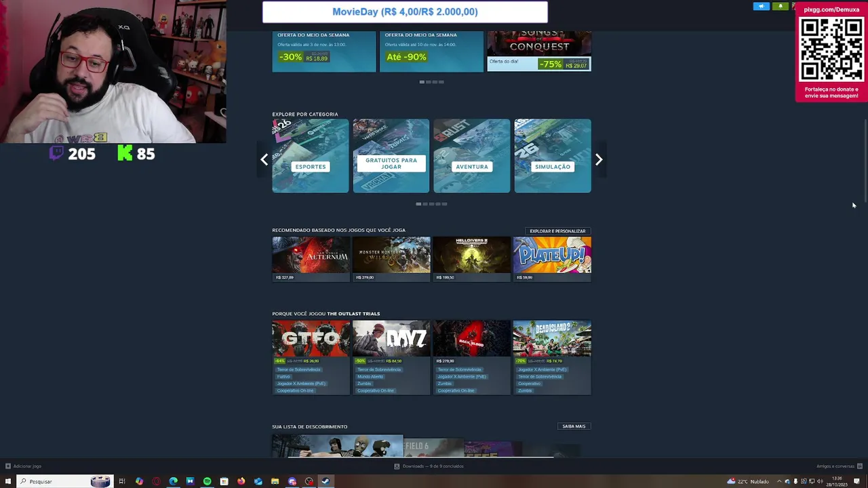
Task: Click the plus icon beside Adicionar jogo
Action: 8,466
